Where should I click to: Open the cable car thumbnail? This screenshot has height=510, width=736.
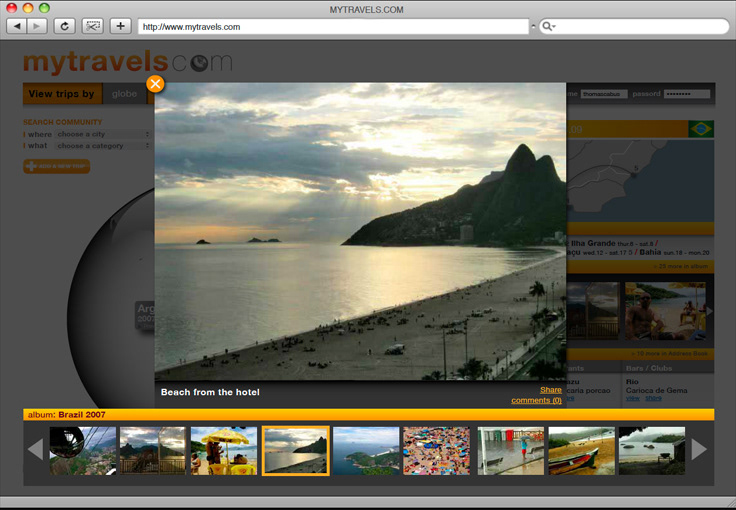(x=83, y=451)
